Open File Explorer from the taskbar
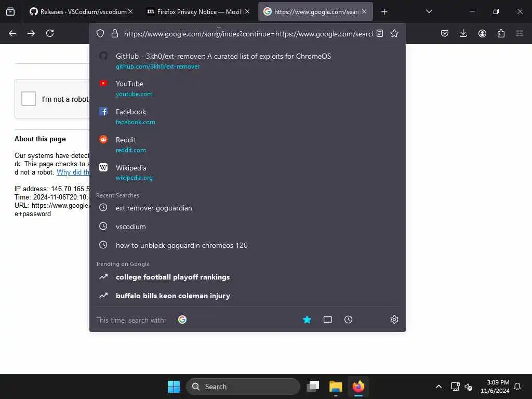 point(336,387)
